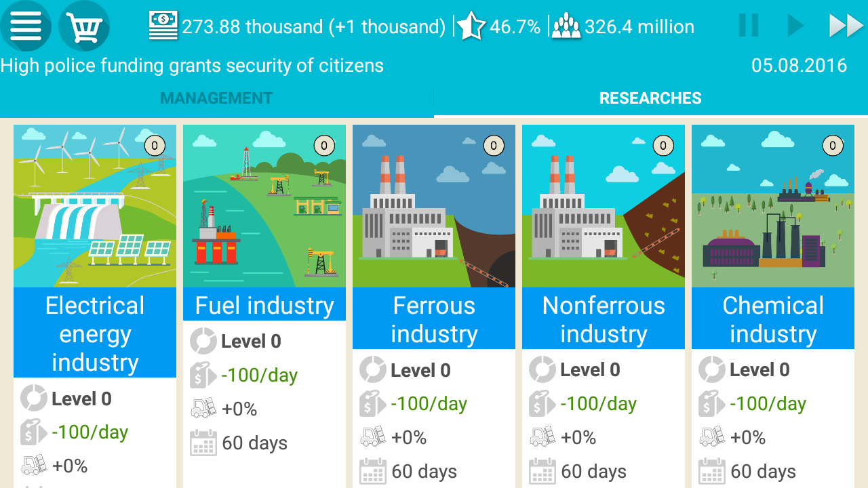868x488 pixels.
Task: Tap the money balance banknote icon
Action: tap(163, 26)
